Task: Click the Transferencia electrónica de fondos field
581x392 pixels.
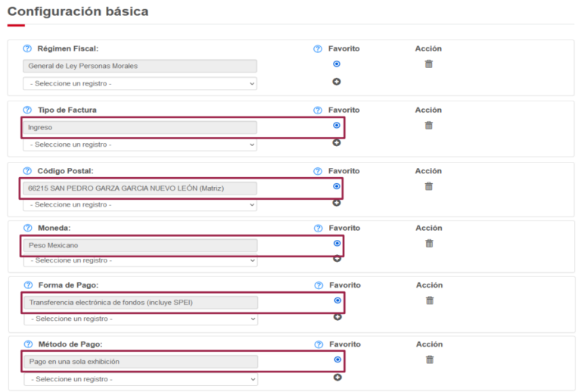Action: (x=140, y=303)
